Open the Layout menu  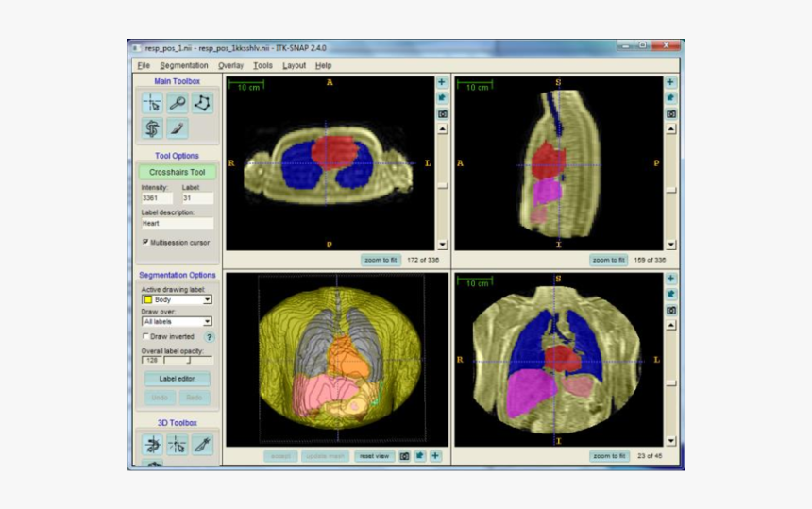[x=295, y=66]
